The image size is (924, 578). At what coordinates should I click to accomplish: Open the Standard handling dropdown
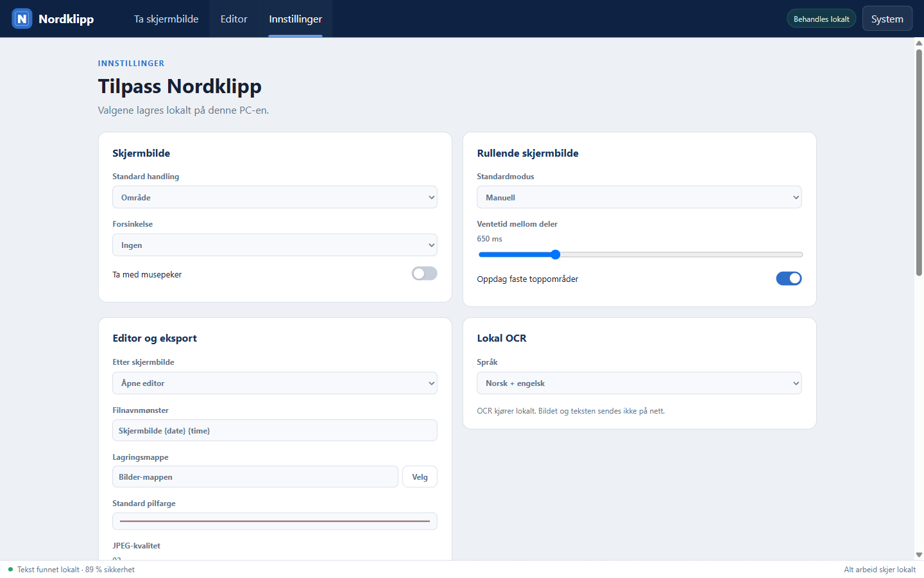click(x=275, y=197)
